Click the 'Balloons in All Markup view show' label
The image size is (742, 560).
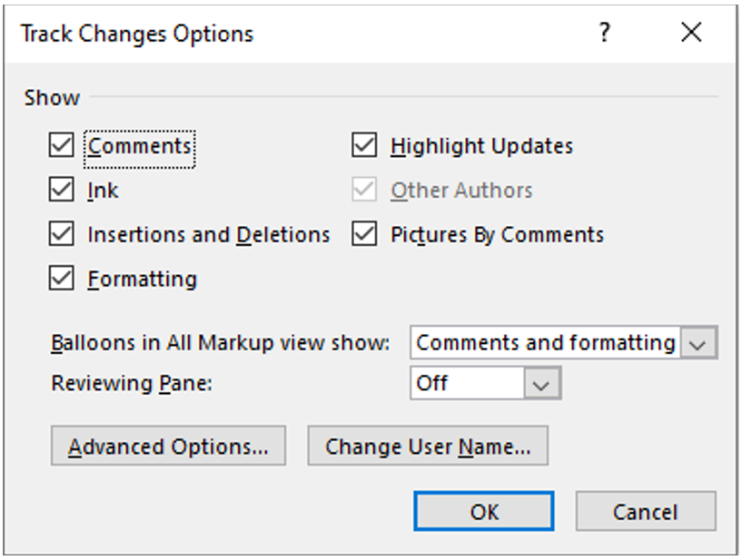(x=220, y=344)
